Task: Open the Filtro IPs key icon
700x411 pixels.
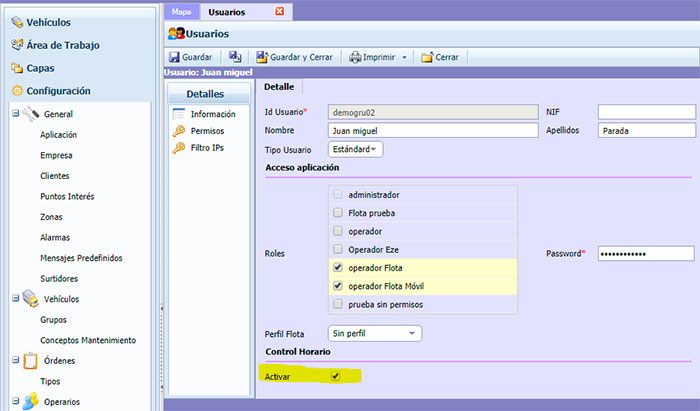Action: 179,148
